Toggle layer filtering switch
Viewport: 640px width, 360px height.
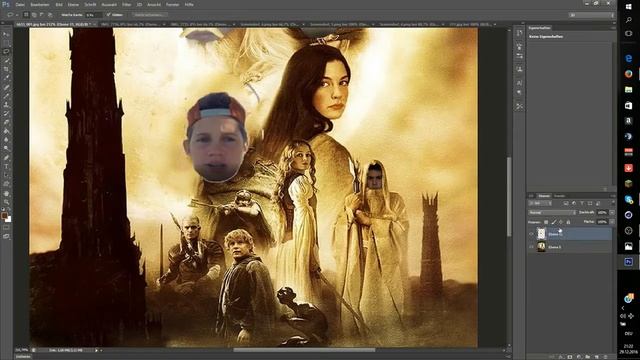613,203
